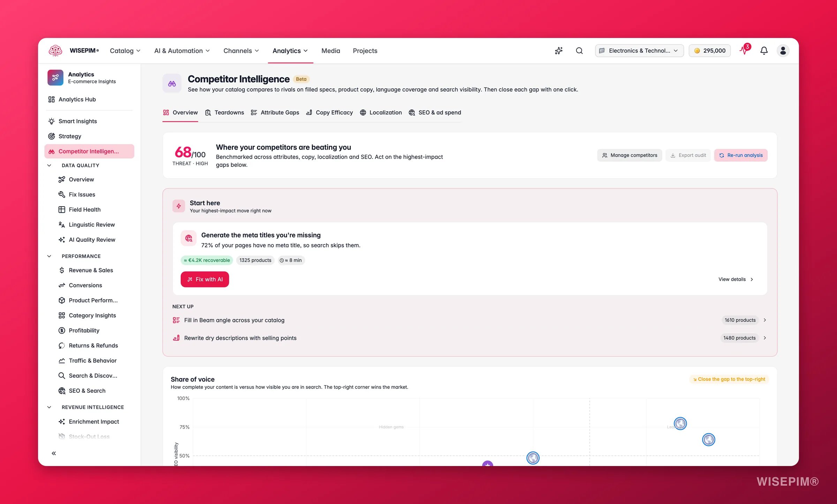The height and width of the screenshot is (504, 837).
Task: Select Competitor Intelligence in sidebar
Action: 89,151
